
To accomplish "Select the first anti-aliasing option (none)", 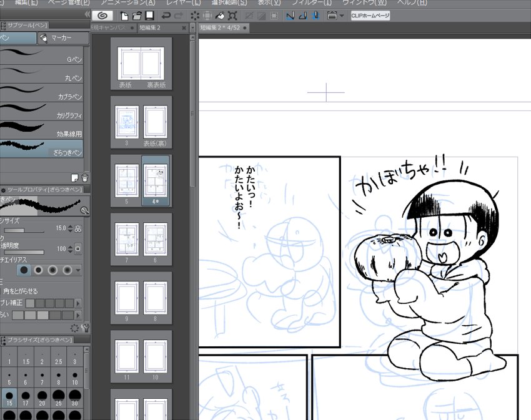I will pyautogui.click(x=24, y=270).
